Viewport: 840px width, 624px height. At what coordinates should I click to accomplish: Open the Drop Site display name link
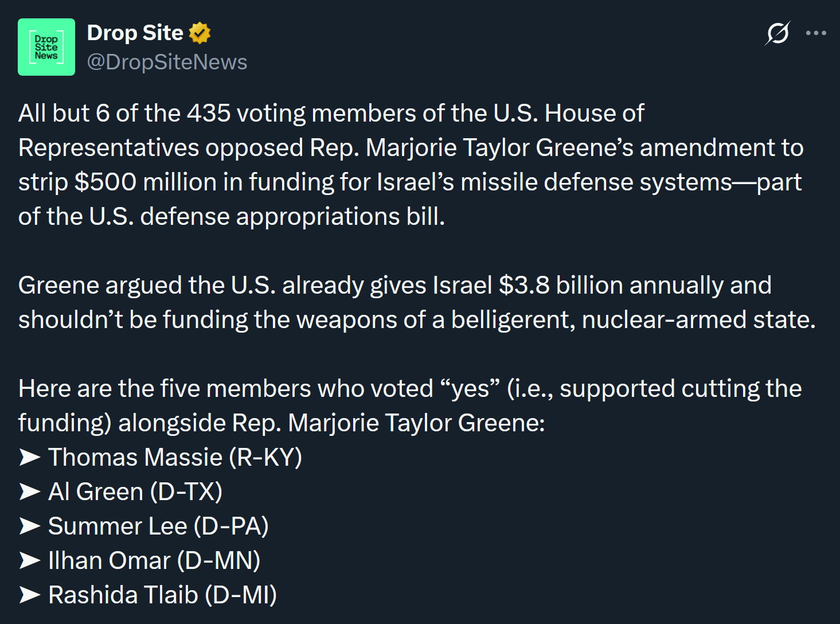point(135,33)
